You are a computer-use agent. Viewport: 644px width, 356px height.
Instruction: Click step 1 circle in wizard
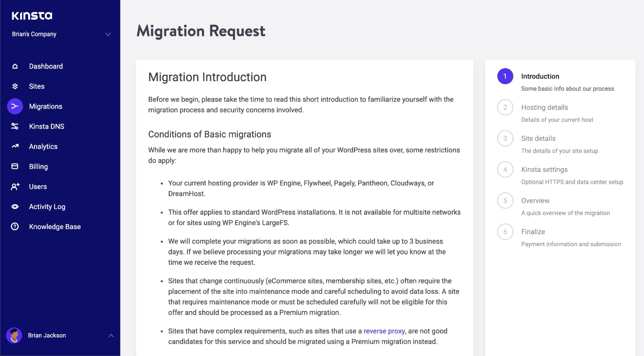(x=505, y=76)
